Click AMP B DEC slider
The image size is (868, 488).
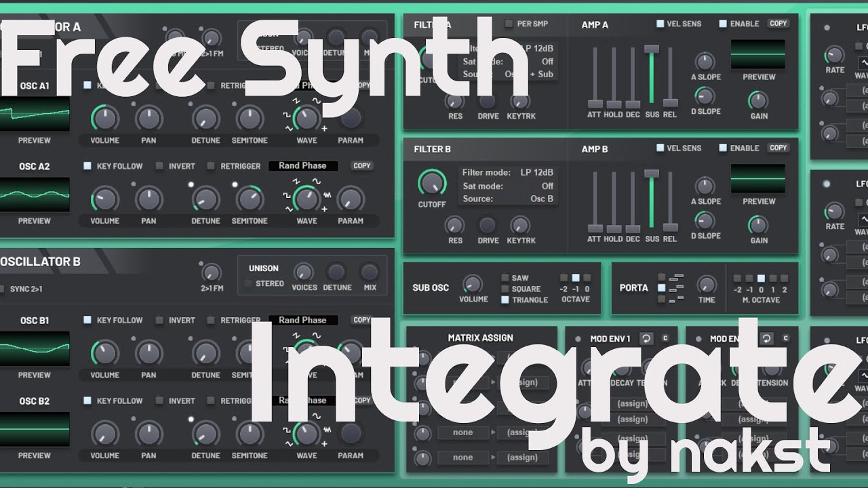click(633, 201)
